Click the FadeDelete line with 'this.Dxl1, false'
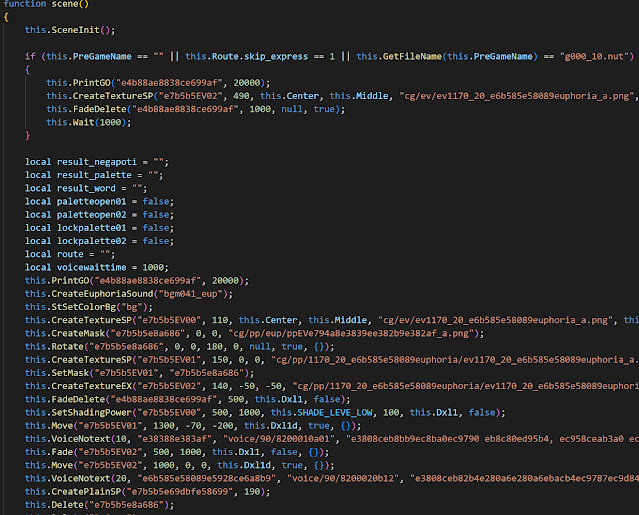This screenshot has width=639, height=515. [187, 399]
